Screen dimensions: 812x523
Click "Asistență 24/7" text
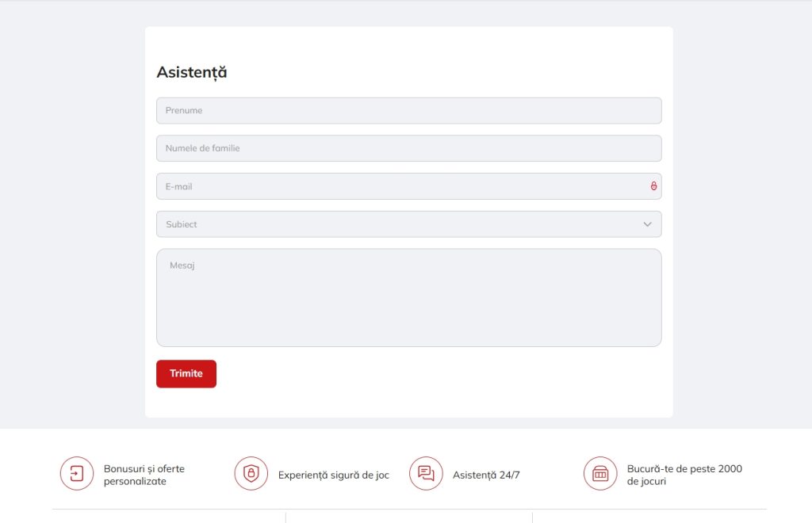pyautogui.click(x=486, y=475)
